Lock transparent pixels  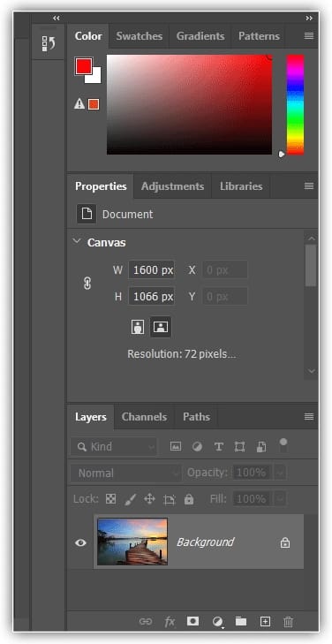(x=110, y=499)
